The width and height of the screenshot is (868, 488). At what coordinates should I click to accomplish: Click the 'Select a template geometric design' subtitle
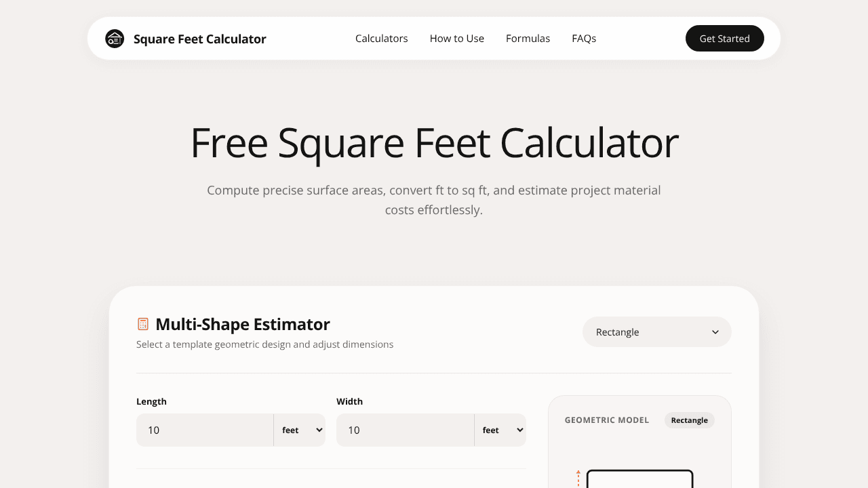click(x=265, y=344)
